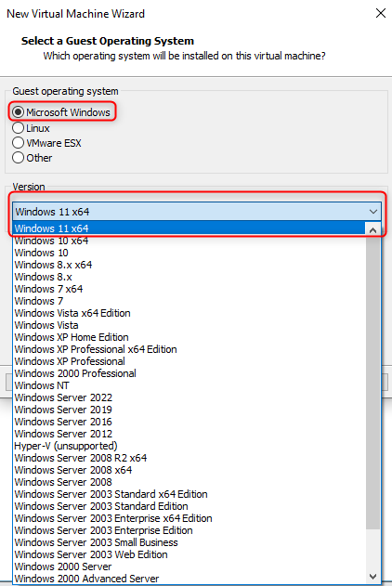Screen dimensions: 392x586
Task: Pick Windows 7 x64 from versions
Action: (189, 289)
